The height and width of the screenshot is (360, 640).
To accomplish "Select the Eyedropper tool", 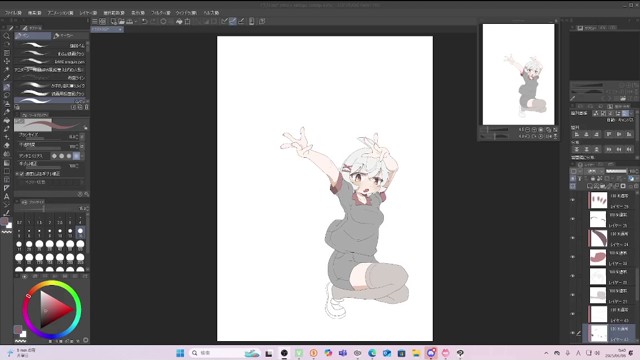I will [7, 78].
